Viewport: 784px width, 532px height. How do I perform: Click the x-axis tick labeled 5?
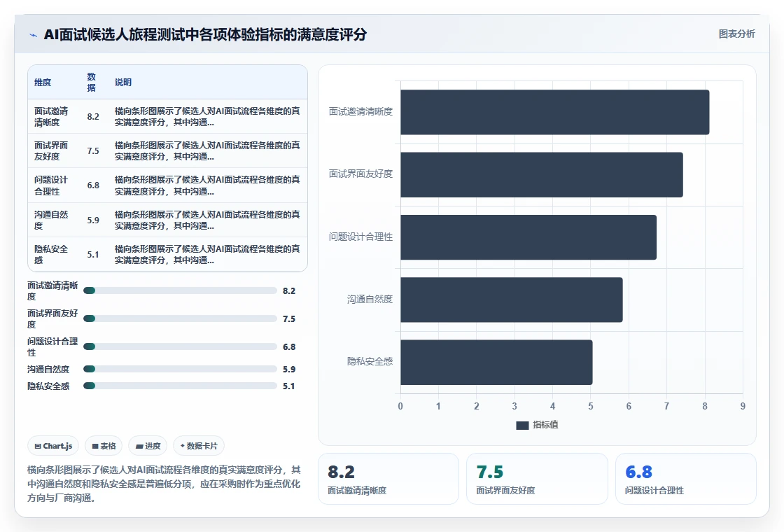[591, 407]
